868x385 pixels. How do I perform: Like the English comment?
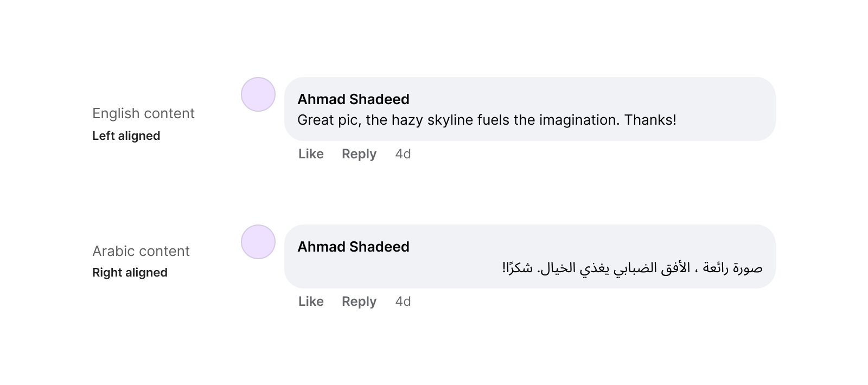click(311, 154)
